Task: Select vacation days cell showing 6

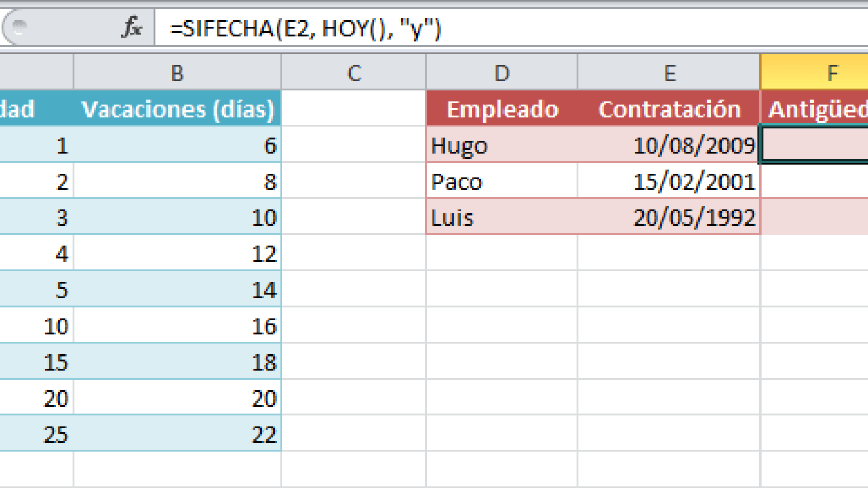Action: (x=177, y=144)
